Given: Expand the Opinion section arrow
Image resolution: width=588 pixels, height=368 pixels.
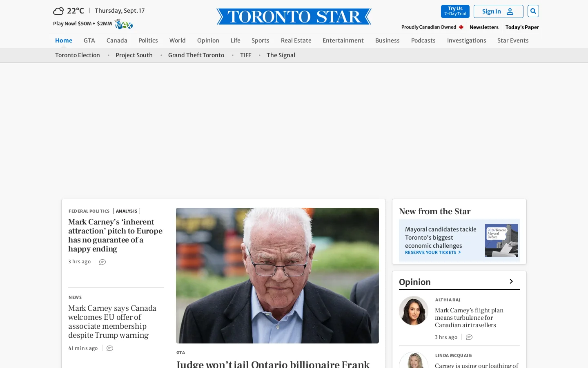Looking at the screenshot, I should (x=511, y=281).
